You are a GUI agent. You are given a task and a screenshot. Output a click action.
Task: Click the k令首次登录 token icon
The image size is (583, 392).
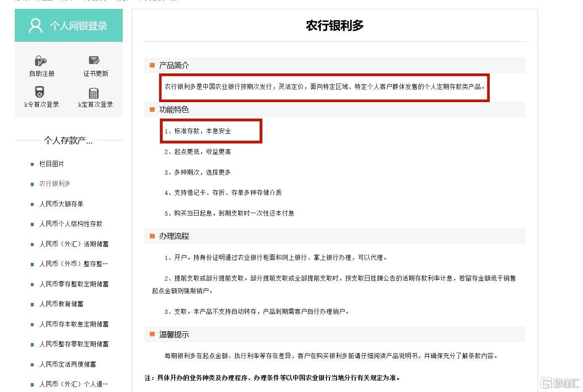pos(40,92)
